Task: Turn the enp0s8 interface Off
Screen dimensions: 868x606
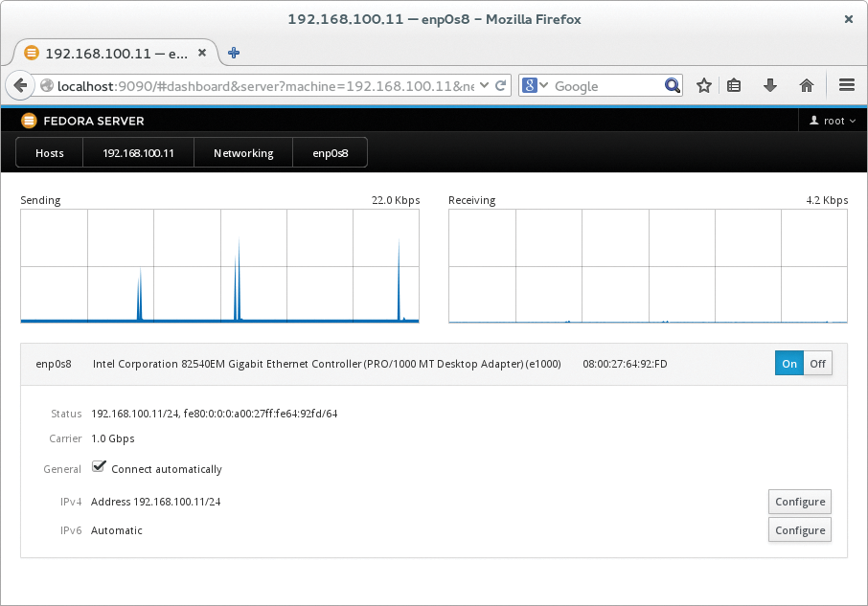Action: 818,363
